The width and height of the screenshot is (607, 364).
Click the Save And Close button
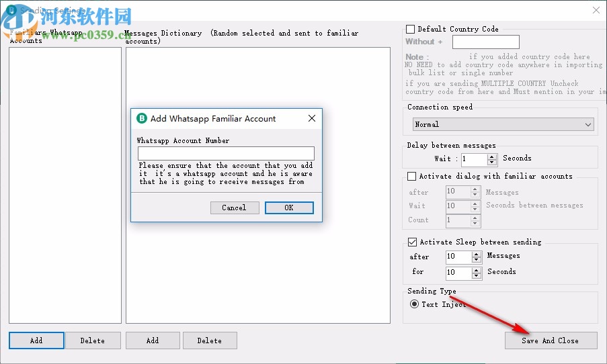click(551, 340)
